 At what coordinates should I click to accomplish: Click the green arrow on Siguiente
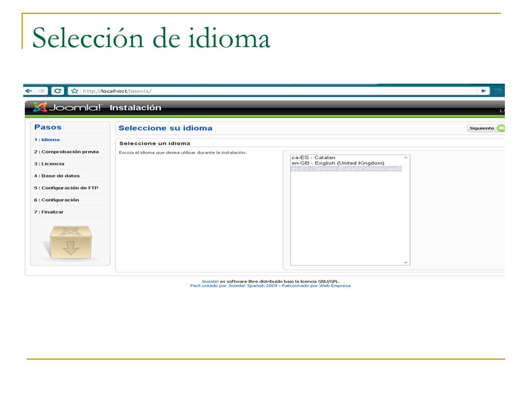click(x=501, y=128)
